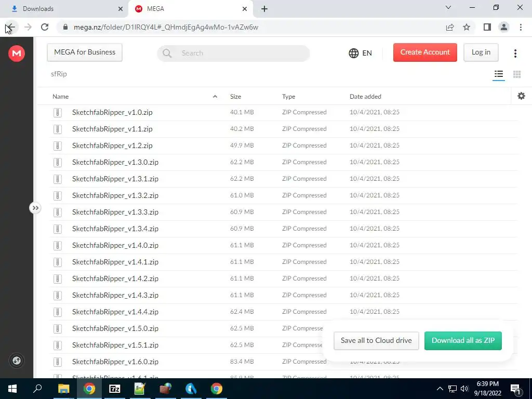This screenshot has width=532, height=399.
Task: Click the share page icon in address bar
Action: pyautogui.click(x=450, y=27)
